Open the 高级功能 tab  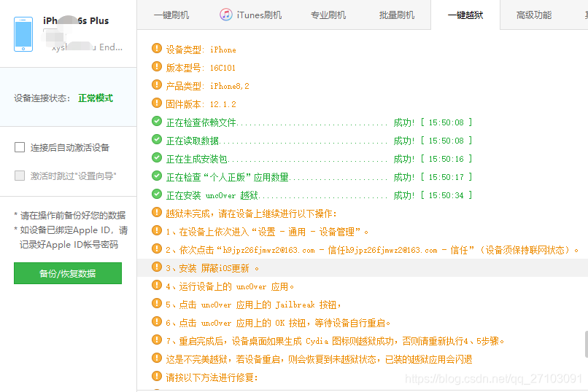point(534,15)
